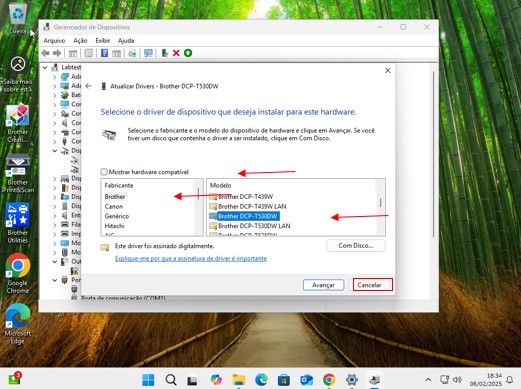Screen dimensions: 521x389
Task: Open Outlook from the taskbar
Action: pos(306,380)
